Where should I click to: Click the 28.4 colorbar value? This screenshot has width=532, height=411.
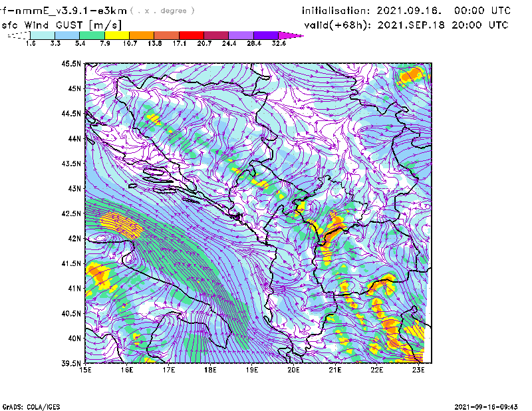[x=254, y=43]
